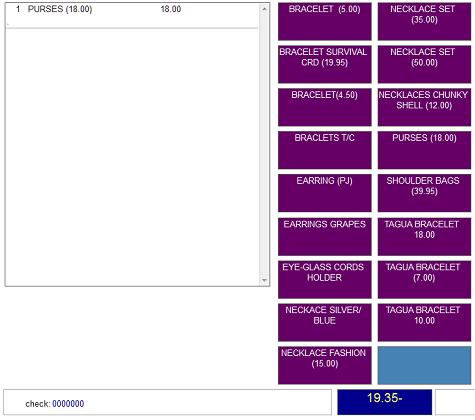Screen dimensions: 475x420
Task: Add the BRACELET (5.00) item
Action: [x=325, y=22]
